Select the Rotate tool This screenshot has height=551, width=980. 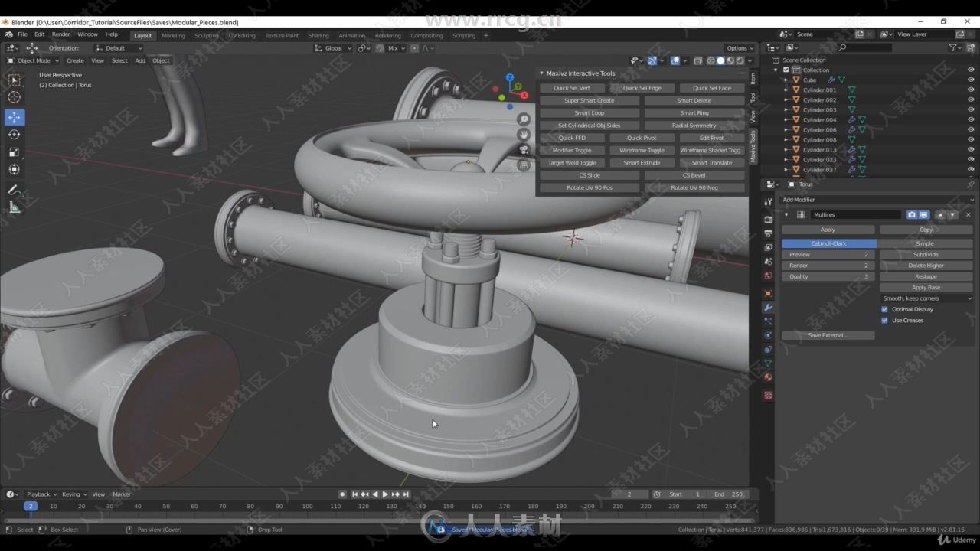pos(14,135)
